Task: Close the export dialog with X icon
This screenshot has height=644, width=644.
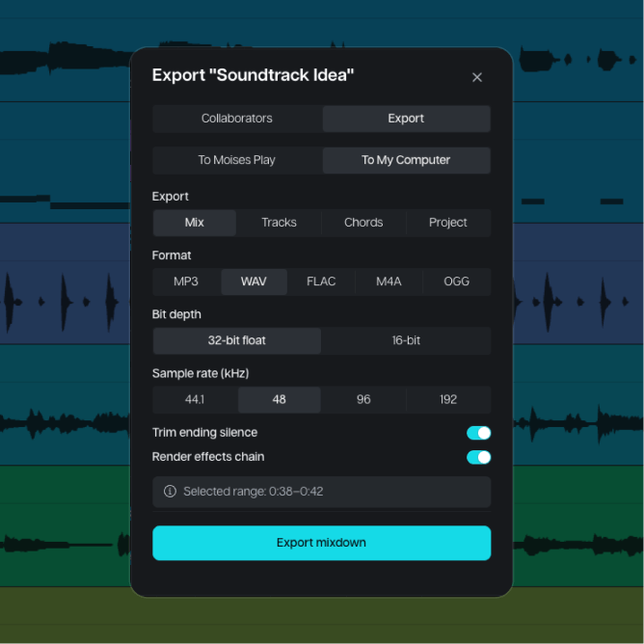Action: (x=477, y=77)
